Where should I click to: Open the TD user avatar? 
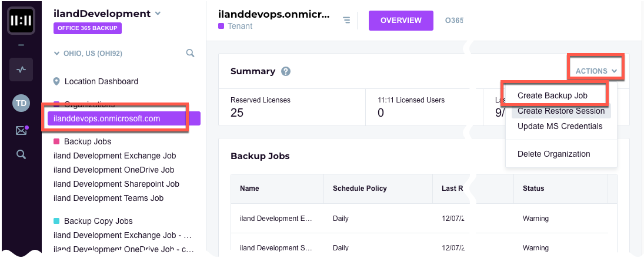pyautogui.click(x=21, y=103)
